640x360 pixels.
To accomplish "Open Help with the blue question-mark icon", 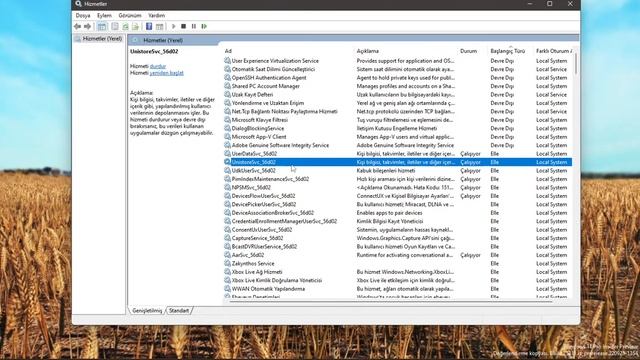I will coord(149,27).
